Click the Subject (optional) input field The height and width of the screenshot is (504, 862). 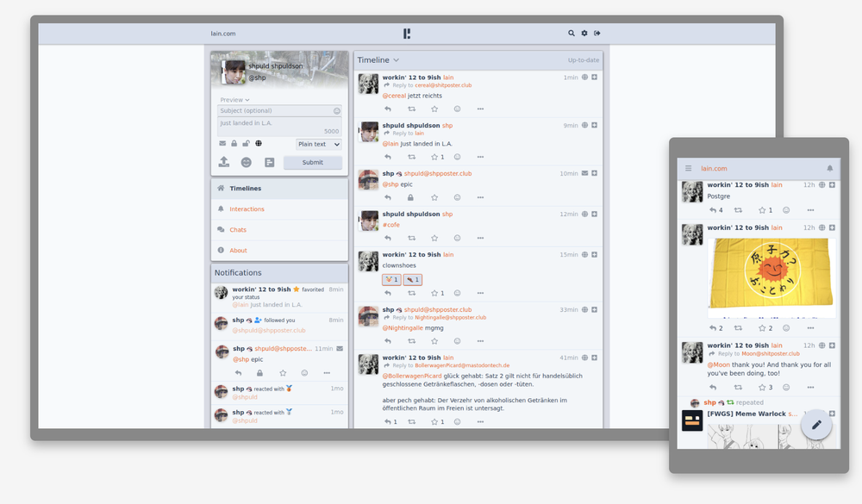click(x=279, y=111)
